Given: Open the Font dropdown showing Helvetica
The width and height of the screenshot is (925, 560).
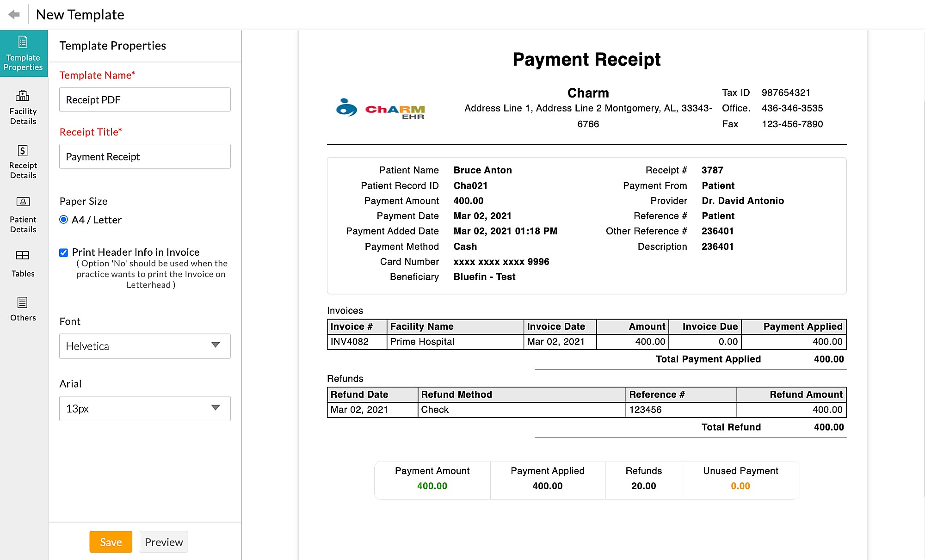Looking at the screenshot, I should coord(144,346).
